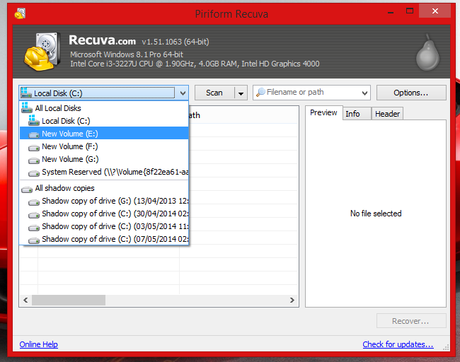This screenshot has width=460, height=362.
Task: Click the System Reserved drive icon
Action: (34, 173)
